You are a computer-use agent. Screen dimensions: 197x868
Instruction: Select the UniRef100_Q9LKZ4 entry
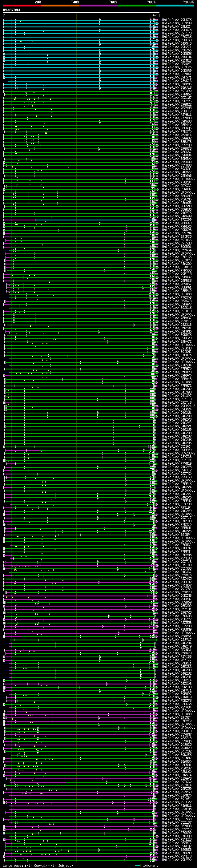(x=177, y=26)
